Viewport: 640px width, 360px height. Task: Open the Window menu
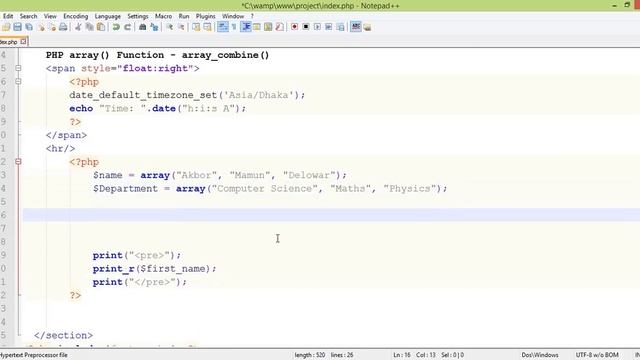click(x=233, y=16)
